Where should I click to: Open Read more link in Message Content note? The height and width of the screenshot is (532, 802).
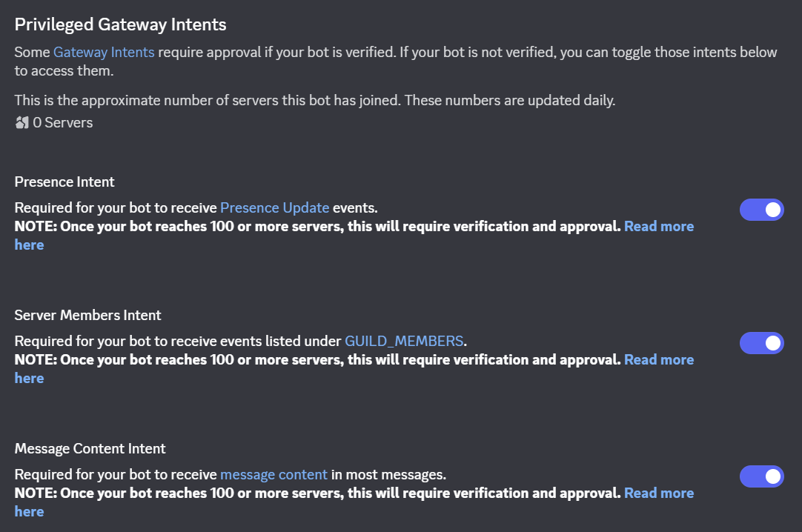coord(659,493)
